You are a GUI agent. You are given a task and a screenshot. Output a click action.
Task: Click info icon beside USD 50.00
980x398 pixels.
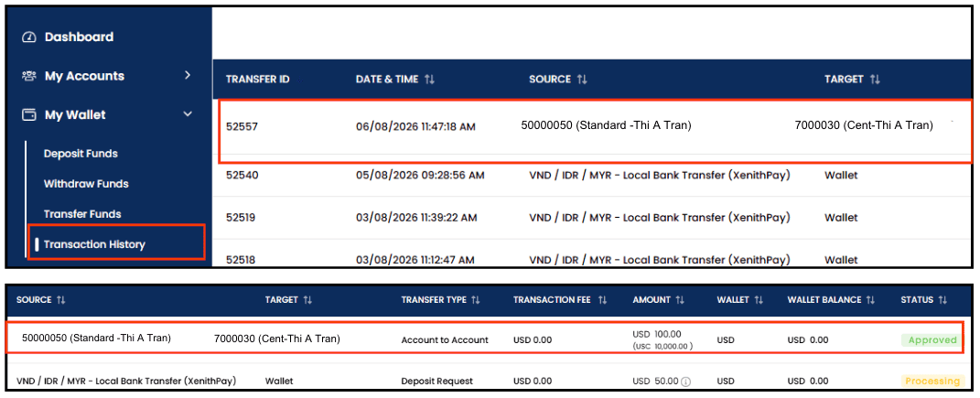(x=685, y=382)
